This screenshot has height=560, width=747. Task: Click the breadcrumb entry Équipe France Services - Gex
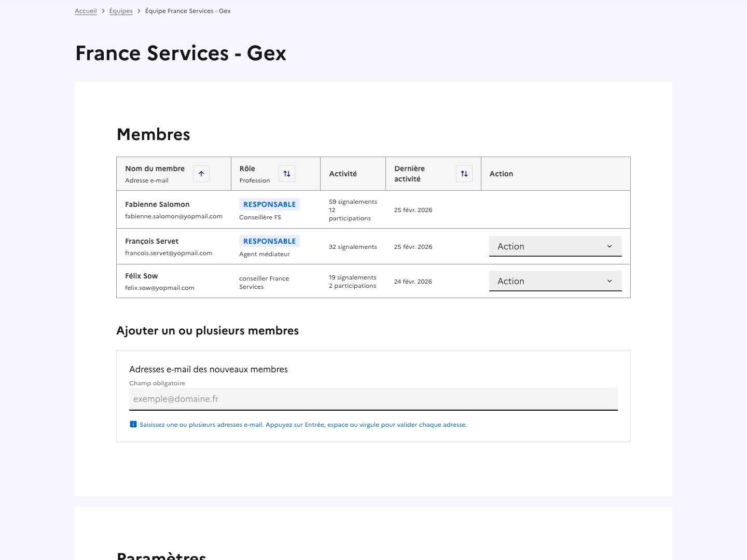(188, 10)
